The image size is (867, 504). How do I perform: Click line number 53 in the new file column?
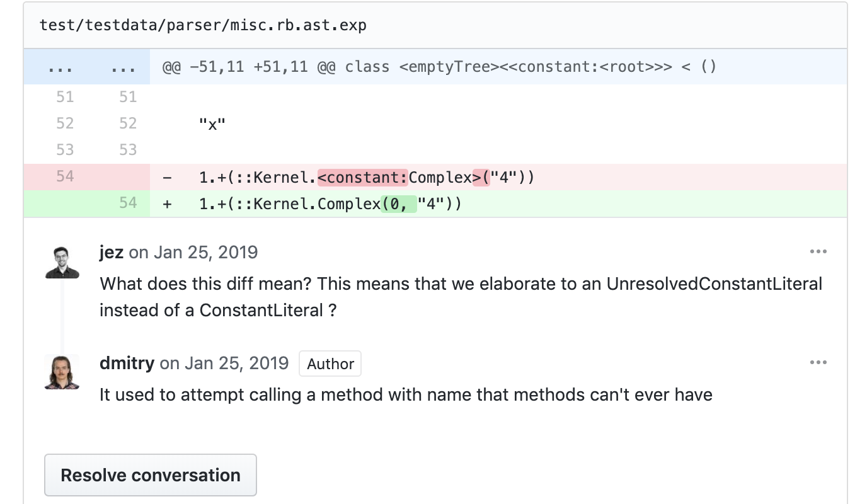[x=127, y=149]
